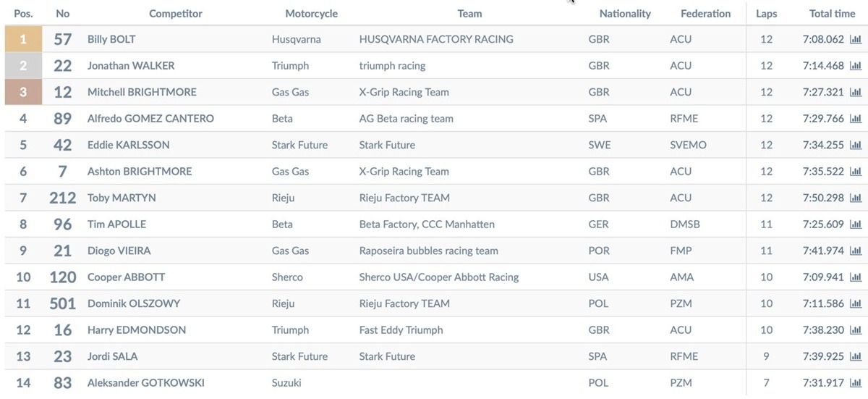Open lap chart icon for Jonathan Walker

pos(856,66)
